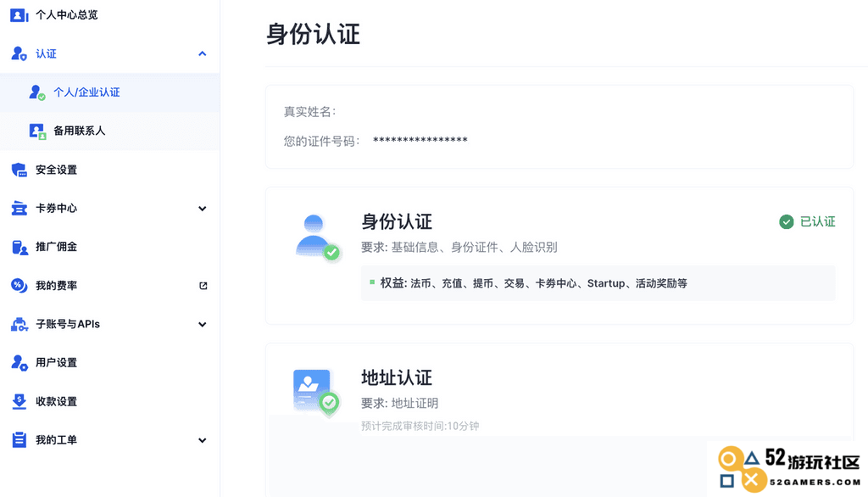The height and width of the screenshot is (497, 868).
Task: Click the 个人/企业认证 verified user icon
Action: 37,92
